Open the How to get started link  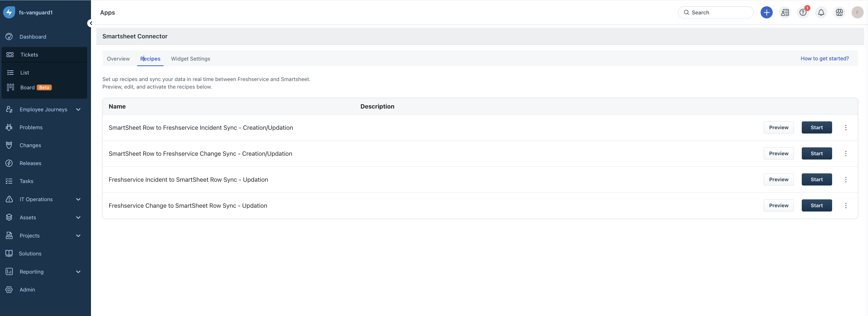pyautogui.click(x=824, y=59)
